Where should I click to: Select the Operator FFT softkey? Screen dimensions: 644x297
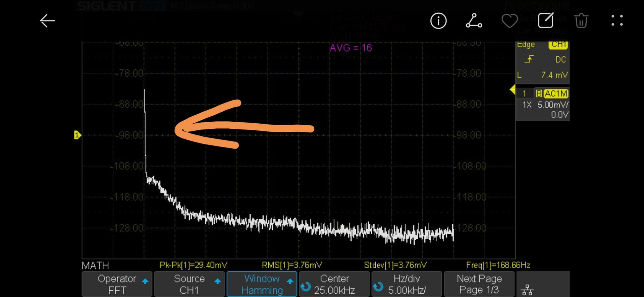[x=117, y=284]
